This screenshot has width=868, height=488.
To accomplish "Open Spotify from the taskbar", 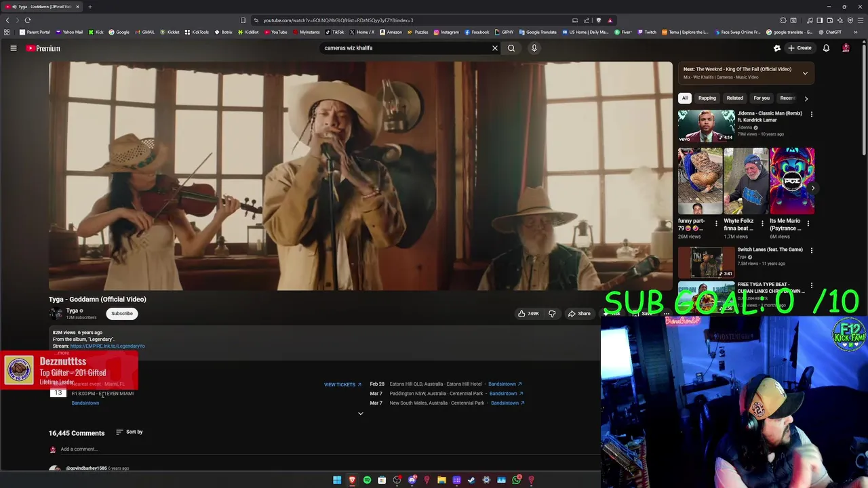I will point(367,480).
